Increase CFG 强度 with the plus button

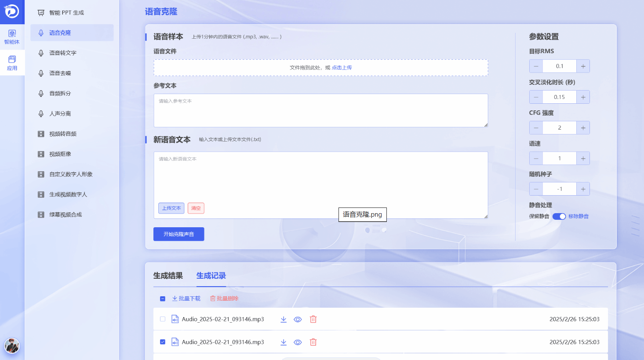click(x=583, y=128)
